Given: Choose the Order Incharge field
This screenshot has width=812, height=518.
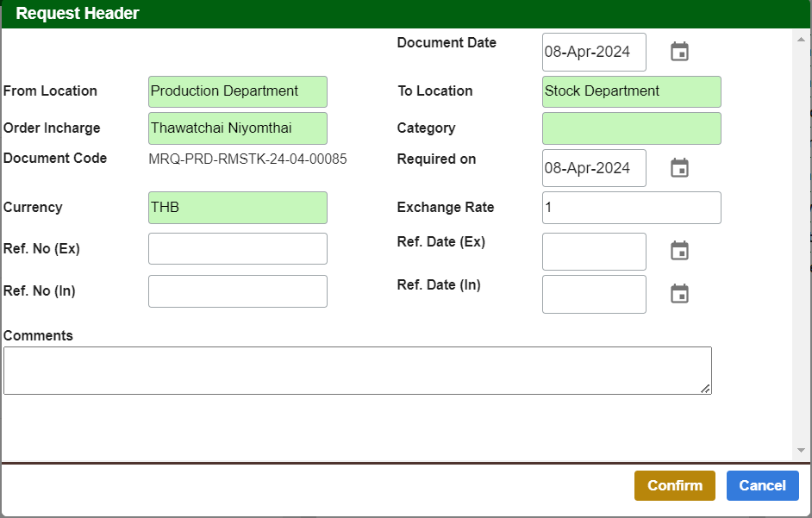Looking at the screenshot, I should 238,128.
